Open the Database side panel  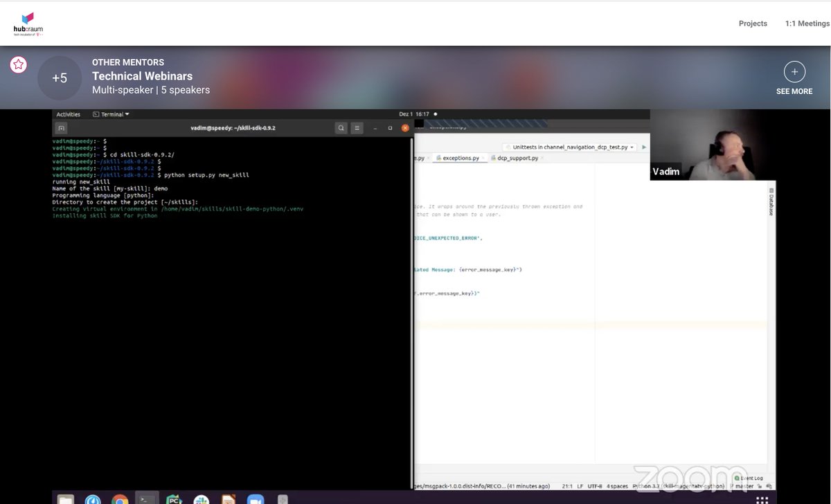771,202
